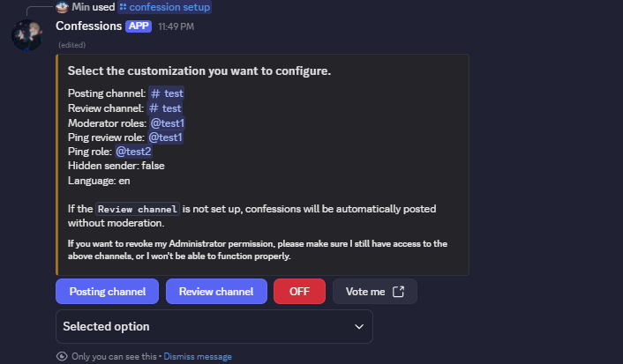Screen dimensions: 623x364
Task: Click the @test1 Ping review role mention
Action: pos(165,137)
